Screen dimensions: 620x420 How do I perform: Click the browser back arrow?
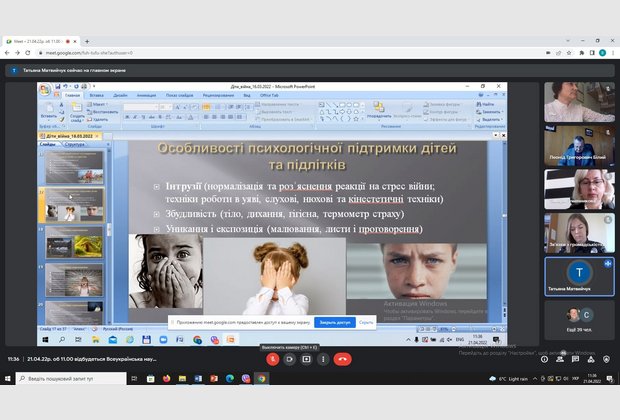[8, 52]
